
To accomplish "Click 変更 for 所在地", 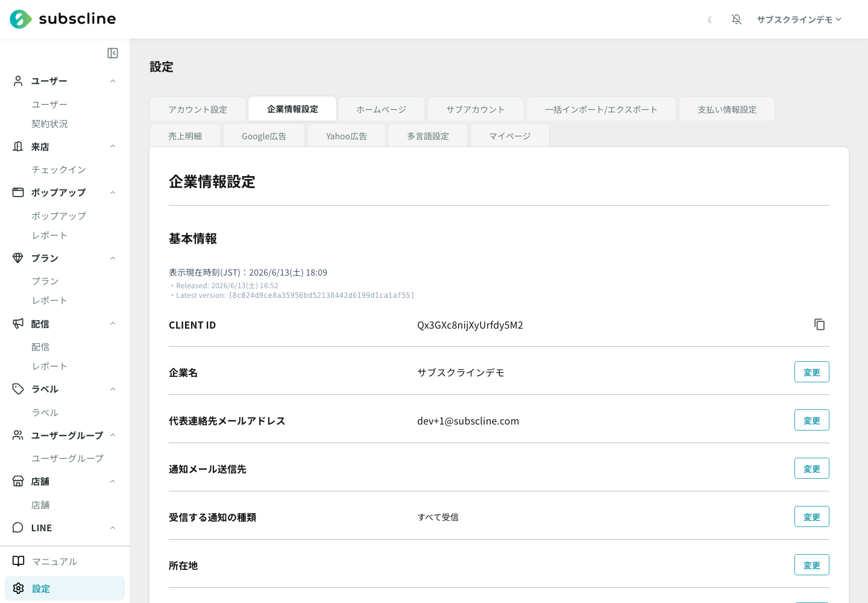I will pyautogui.click(x=811, y=565).
